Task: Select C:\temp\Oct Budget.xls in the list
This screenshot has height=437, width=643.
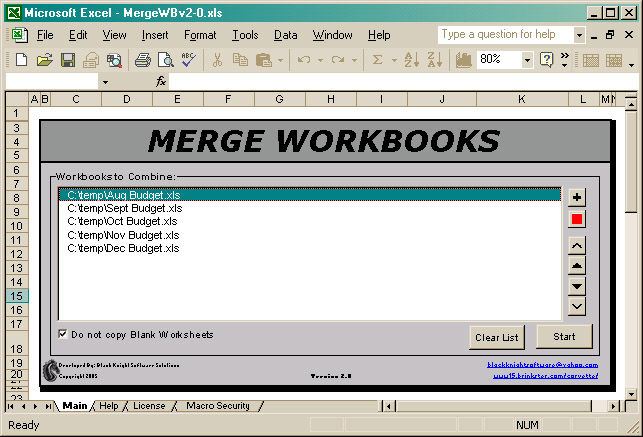Action: 122,221
